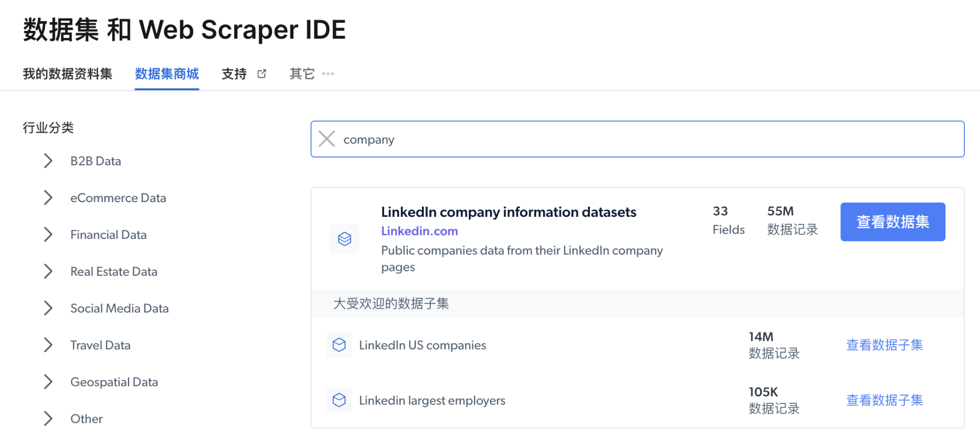Click the external link icon beside 支持
The image size is (980, 441).
tap(262, 74)
